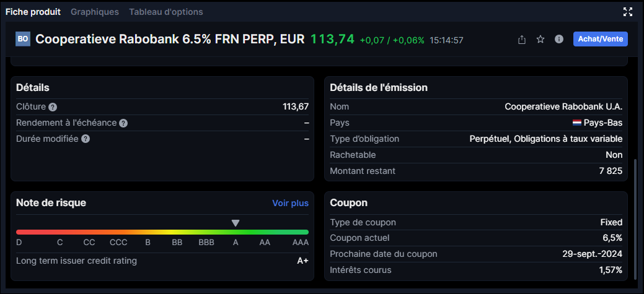Click the share icon in header

tap(522, 40)
